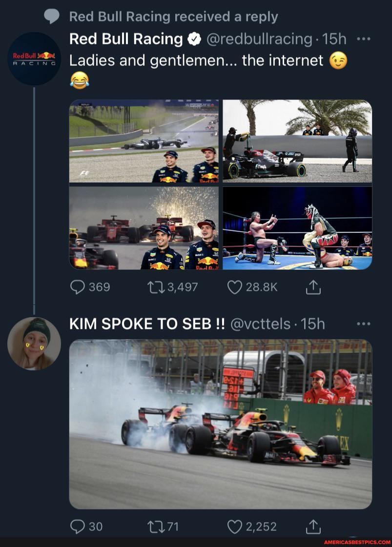392x547 pixels.
Task: Click the share icon on @vcttels tweet
Action: tap(313, 527)
